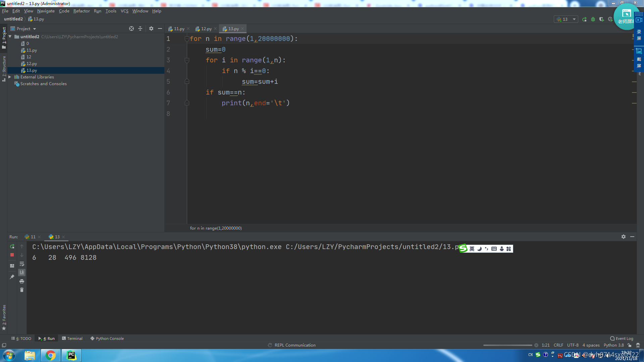This screenshot has width=644, height=362.
Task: Open the File menu
Action: click(x=5, y=11)
